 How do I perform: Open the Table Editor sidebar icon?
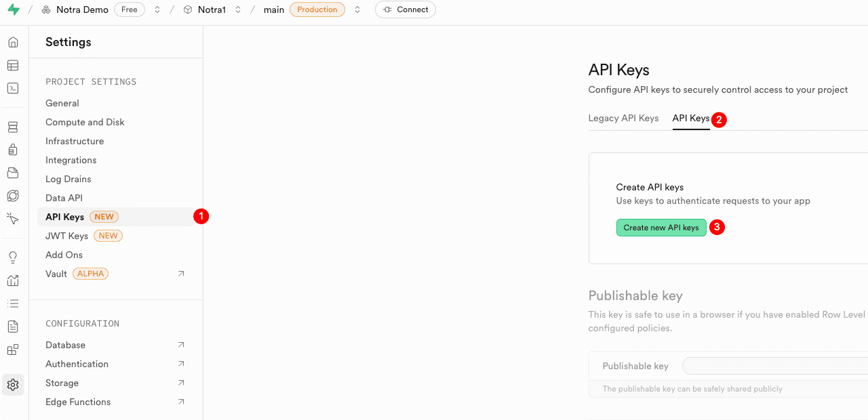click(13, 66)
